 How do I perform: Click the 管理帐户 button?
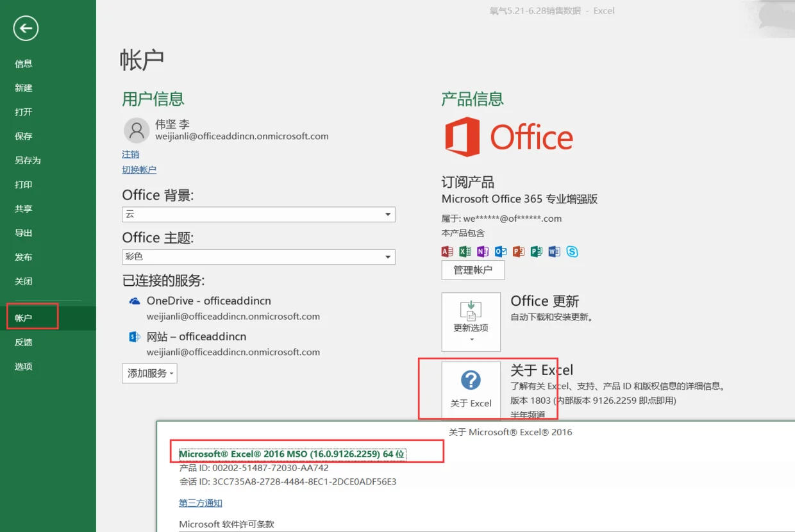coord(473,270)
